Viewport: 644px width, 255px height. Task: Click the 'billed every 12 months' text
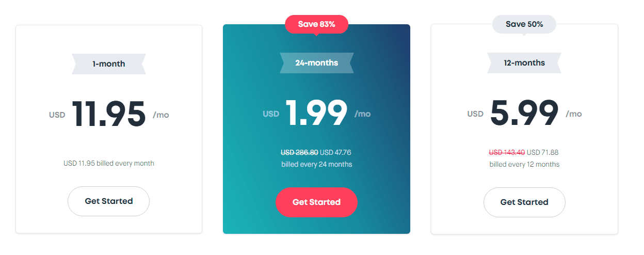click(x=524, y=164)
